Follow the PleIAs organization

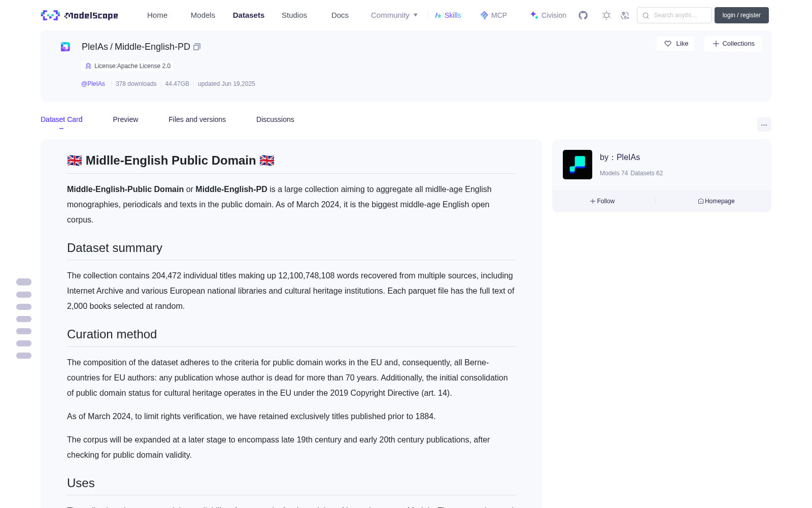pyautogui.click(x=602, y=201)
